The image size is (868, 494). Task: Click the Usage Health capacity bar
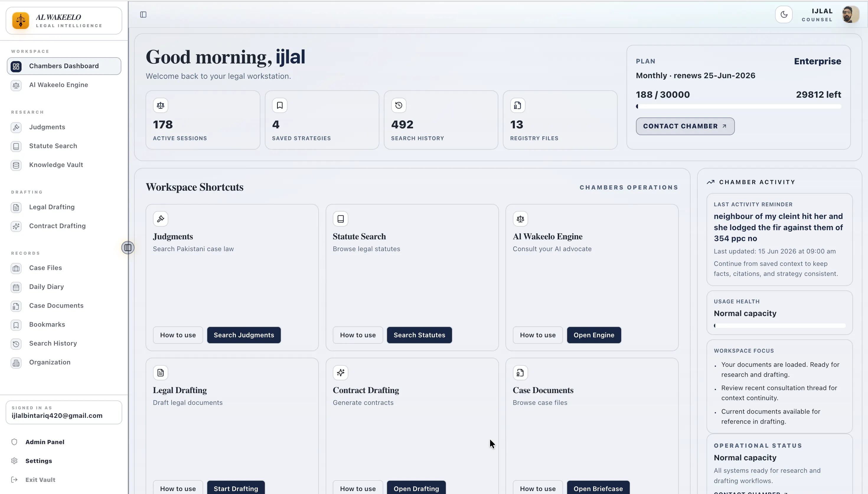(779, 326)
